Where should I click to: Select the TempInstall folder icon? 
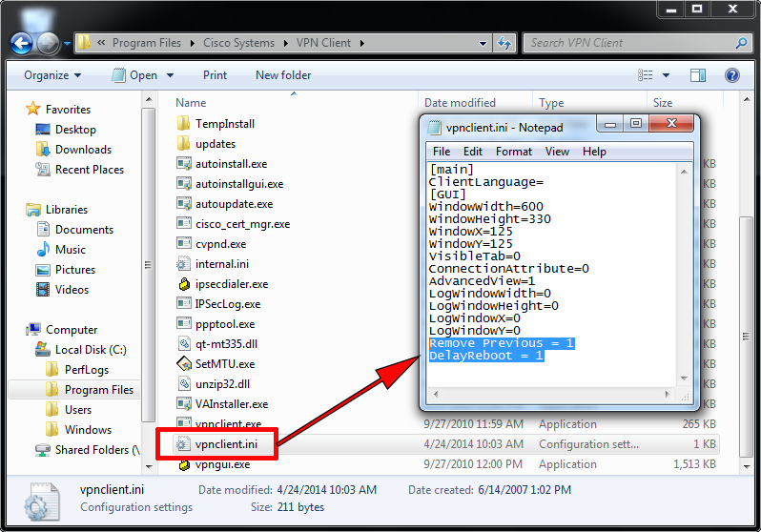[183, 124]
